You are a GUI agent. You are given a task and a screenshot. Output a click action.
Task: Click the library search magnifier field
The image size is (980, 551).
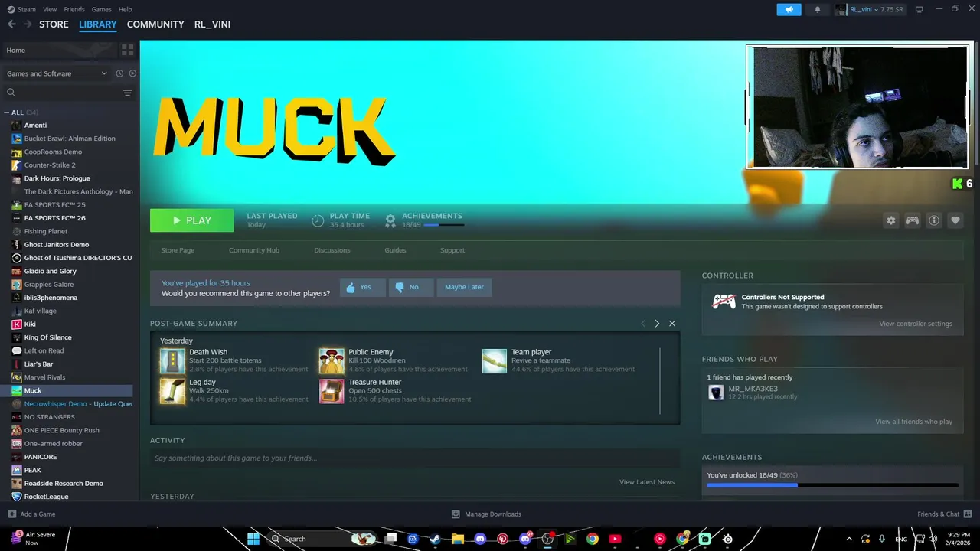tap(61, 93)
